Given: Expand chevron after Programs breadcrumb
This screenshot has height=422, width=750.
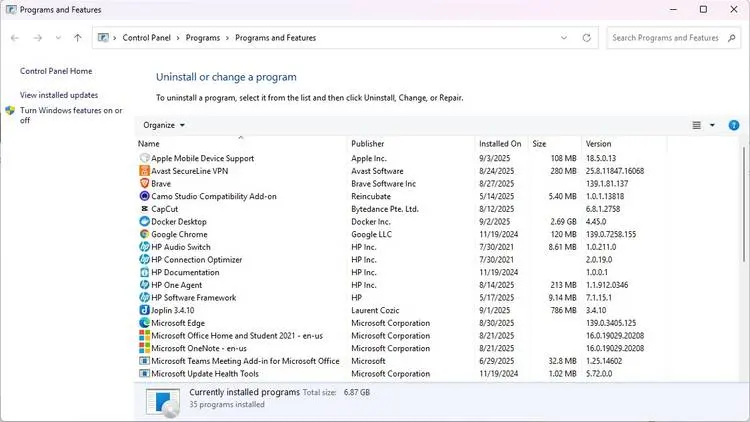Looking at the screenshot, I should tap(227, 38).
